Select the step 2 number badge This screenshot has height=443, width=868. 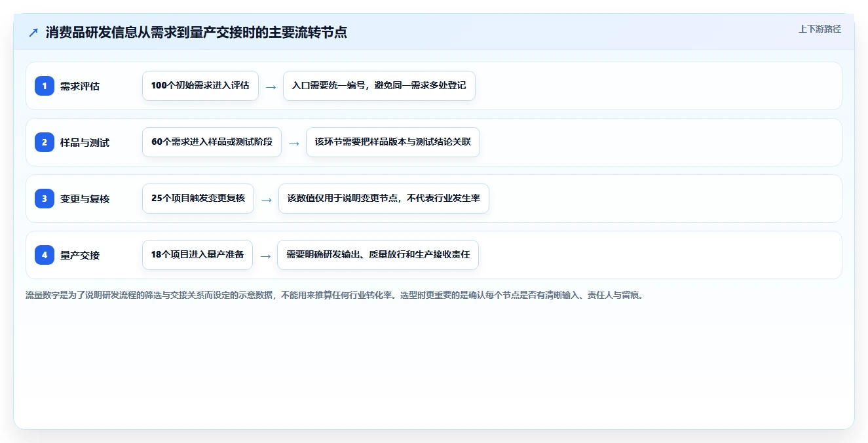(x=45, y=142)
